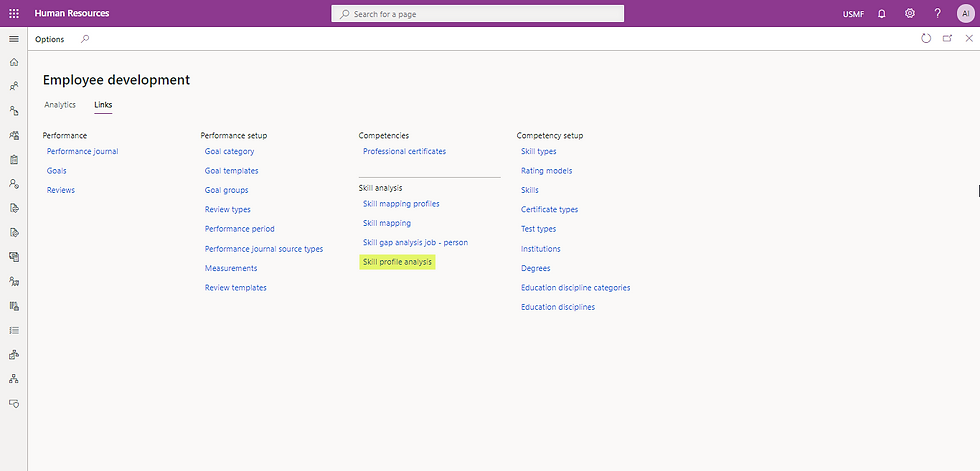Open the Options menu
The image size is (980, 471).
pos(49,39)
